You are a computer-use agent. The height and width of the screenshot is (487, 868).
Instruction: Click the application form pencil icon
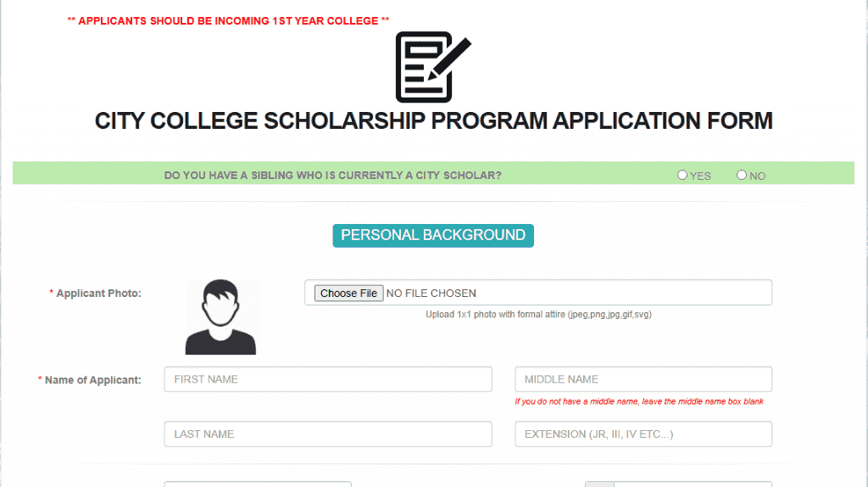432,67
